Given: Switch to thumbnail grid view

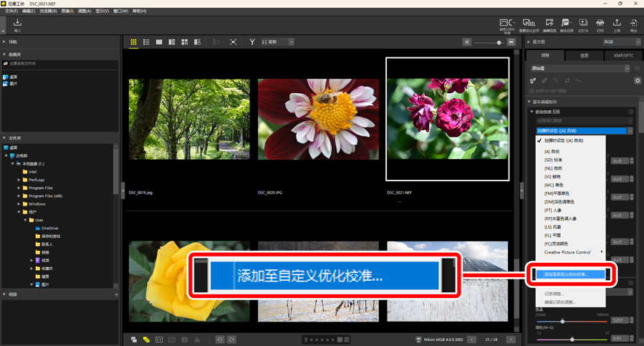Looking at the screenshot, I should (133, 42).
